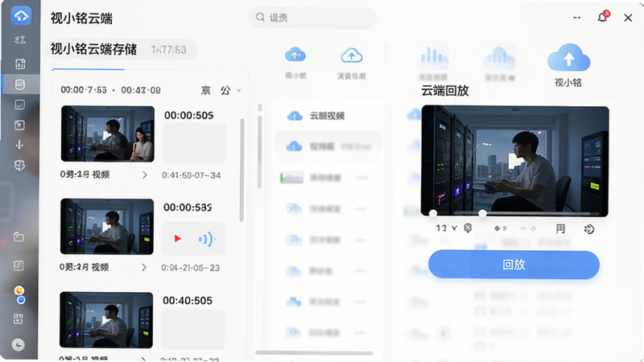The width and height of the screenshot is (644, 362).
Task: Click the 云端回放 heading
Action: point(445,91)
